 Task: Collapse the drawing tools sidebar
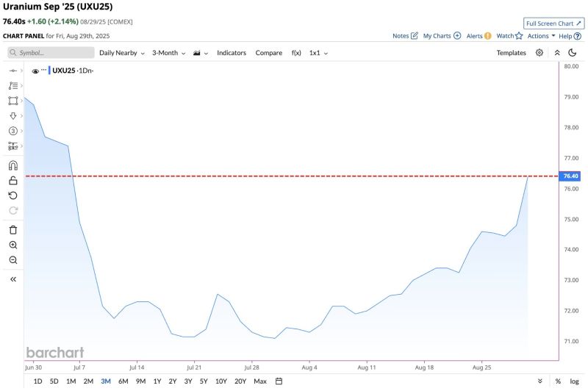click(13, 279)
